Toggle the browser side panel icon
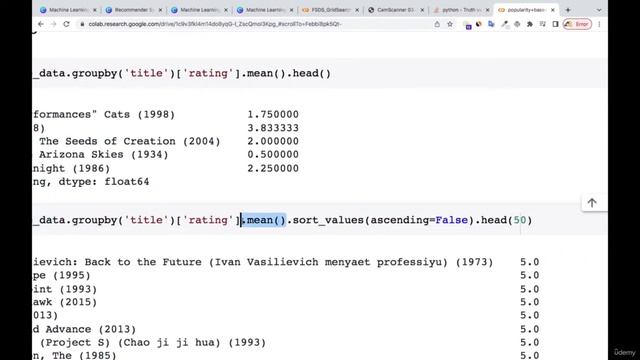The width and height of the screenshot is (640, 360). [555, 24]
